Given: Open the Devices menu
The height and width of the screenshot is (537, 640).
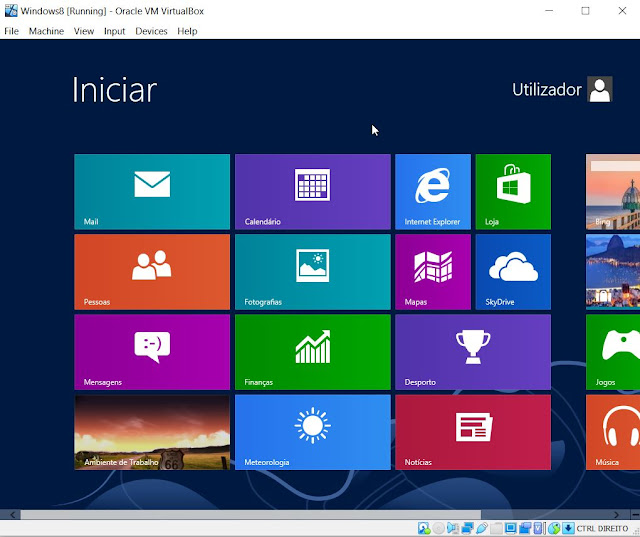Looking at the screenshot, I should point(151,31).
